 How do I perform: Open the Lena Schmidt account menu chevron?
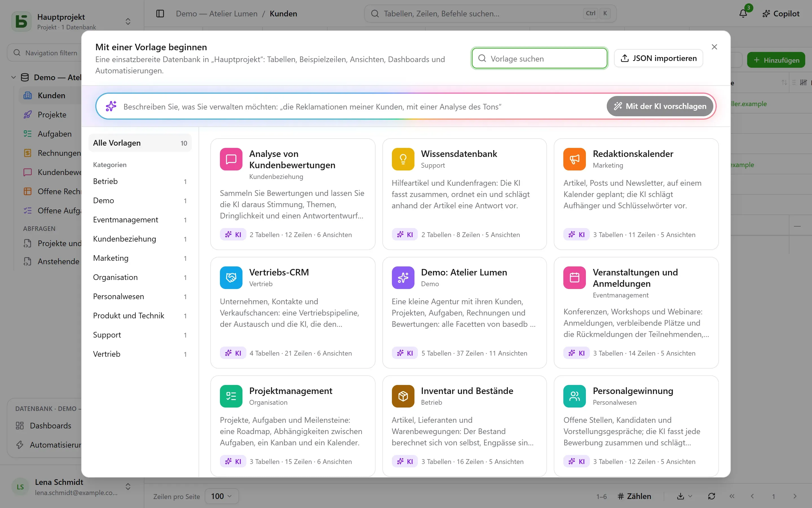(128, 487)
